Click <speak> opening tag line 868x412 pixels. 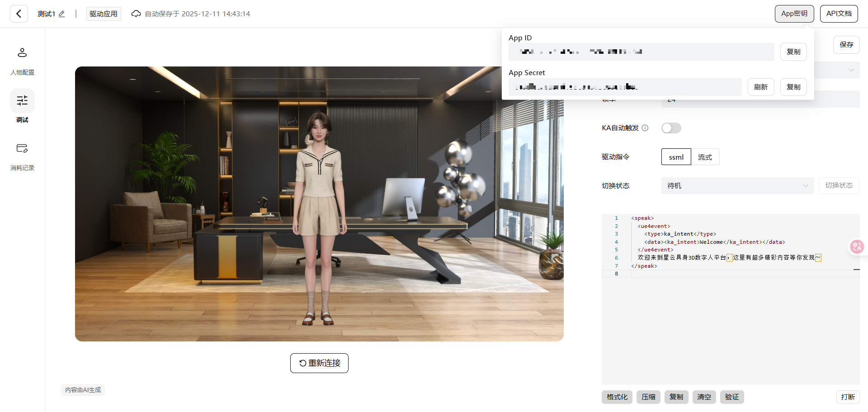click(x=642, y=218)
